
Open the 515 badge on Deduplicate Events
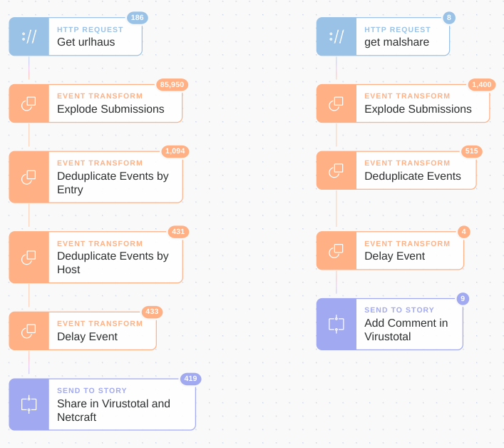click(471, 151)
